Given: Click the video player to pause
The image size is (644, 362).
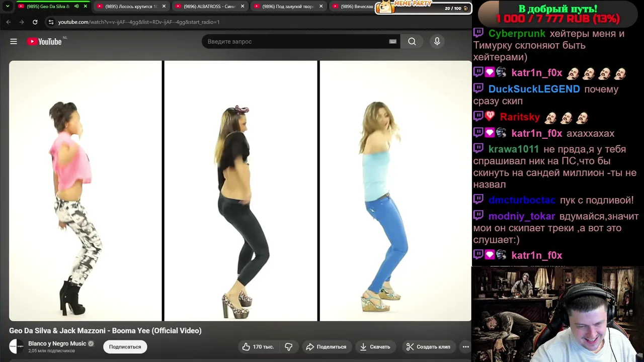Looking at the screenshot, I should (x=240, y=191).
